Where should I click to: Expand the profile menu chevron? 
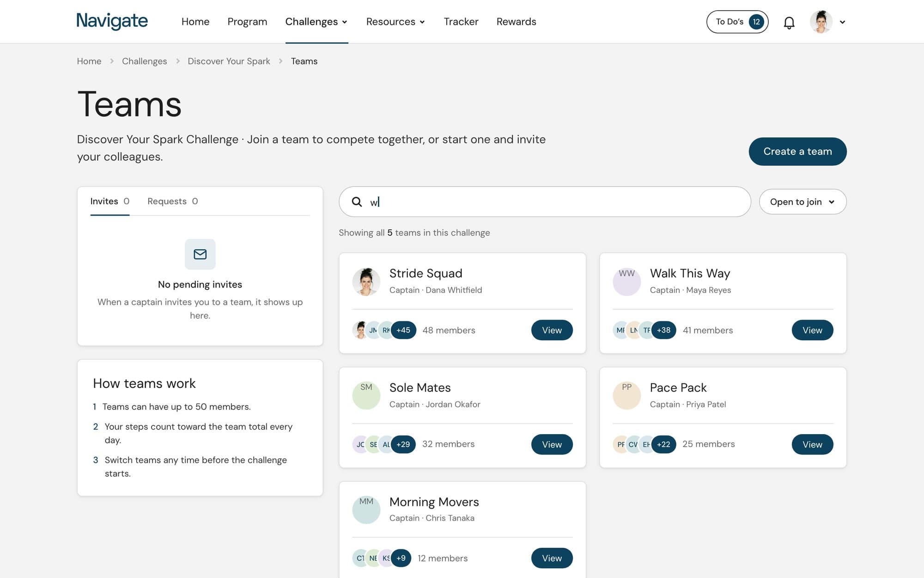pyautogui.click(x=842, y=22)
